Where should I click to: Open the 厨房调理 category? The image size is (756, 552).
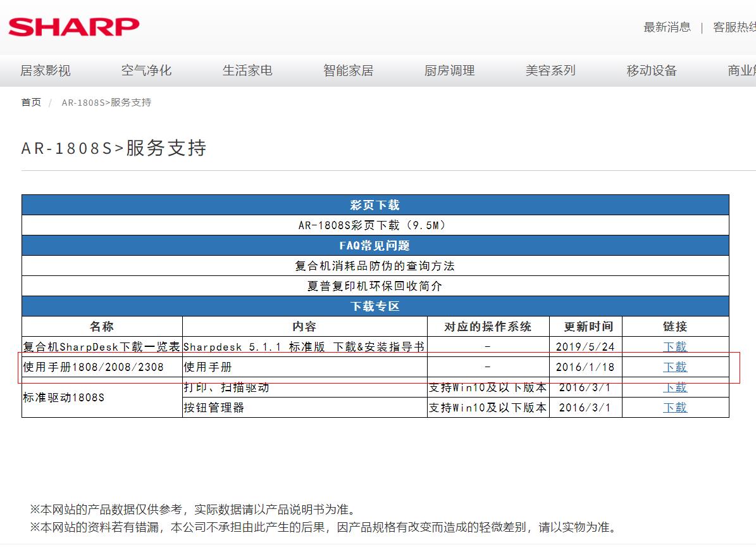pos(449,71)
